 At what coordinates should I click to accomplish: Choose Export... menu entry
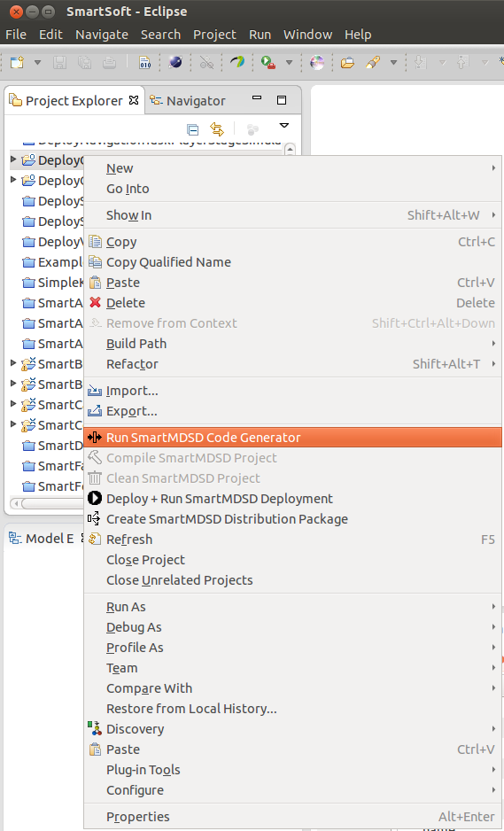click(292, 411)
